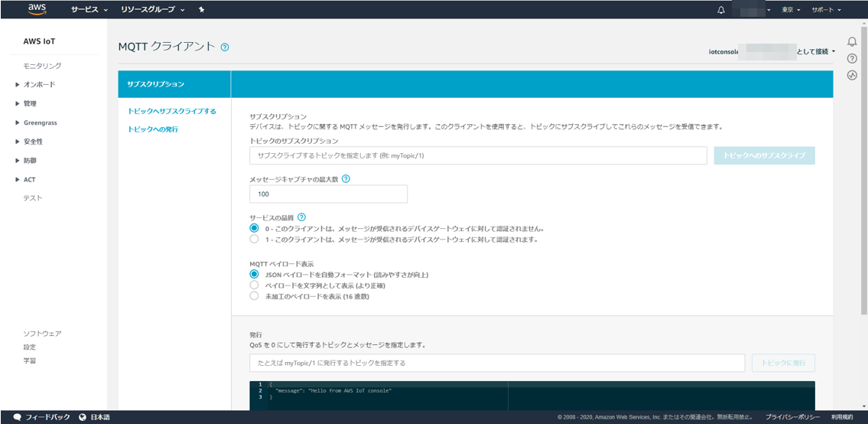Open question mark icon on right side panel

[852, 59]
